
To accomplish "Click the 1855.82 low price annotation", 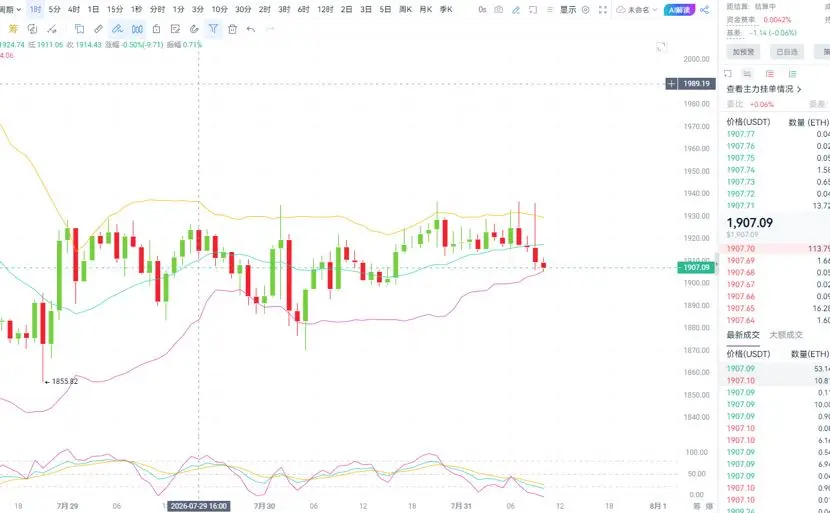I will coord(65,381).
